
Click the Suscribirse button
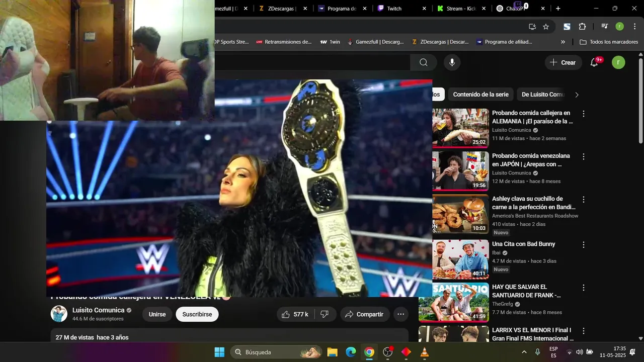(x=197, y=314)
